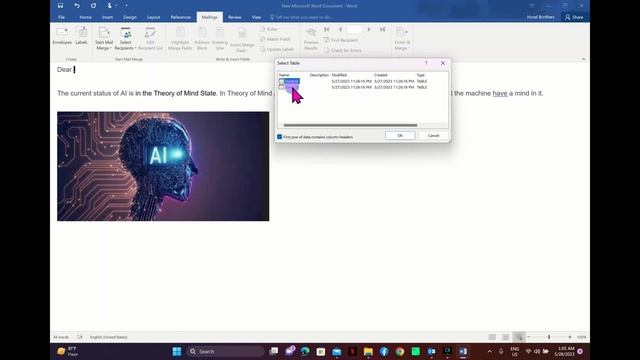Screen dimensions: 640x360
Task: Click the Greeting Line icon
Action: [220, 39]
